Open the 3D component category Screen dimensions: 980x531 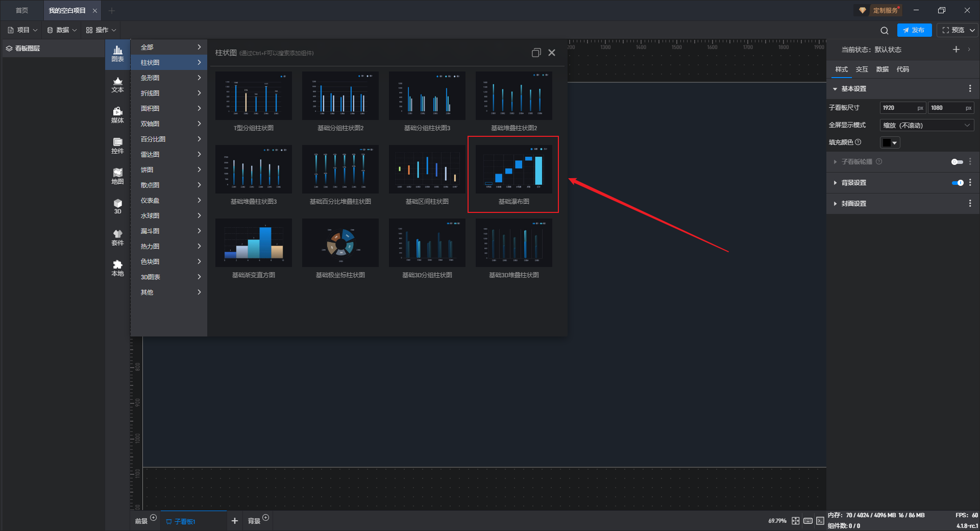[117, 206]
